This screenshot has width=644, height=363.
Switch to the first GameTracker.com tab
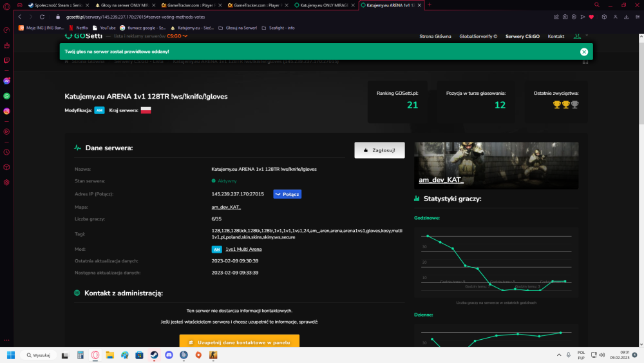pos(191,5)
